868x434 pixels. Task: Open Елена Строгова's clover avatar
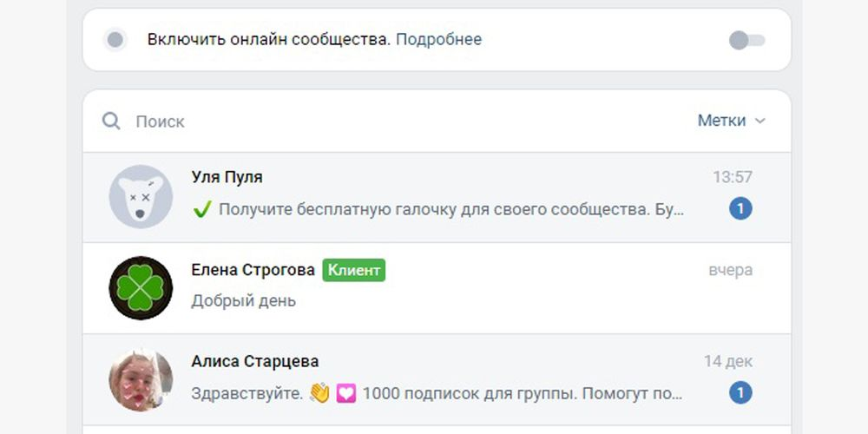click(141, 288)
